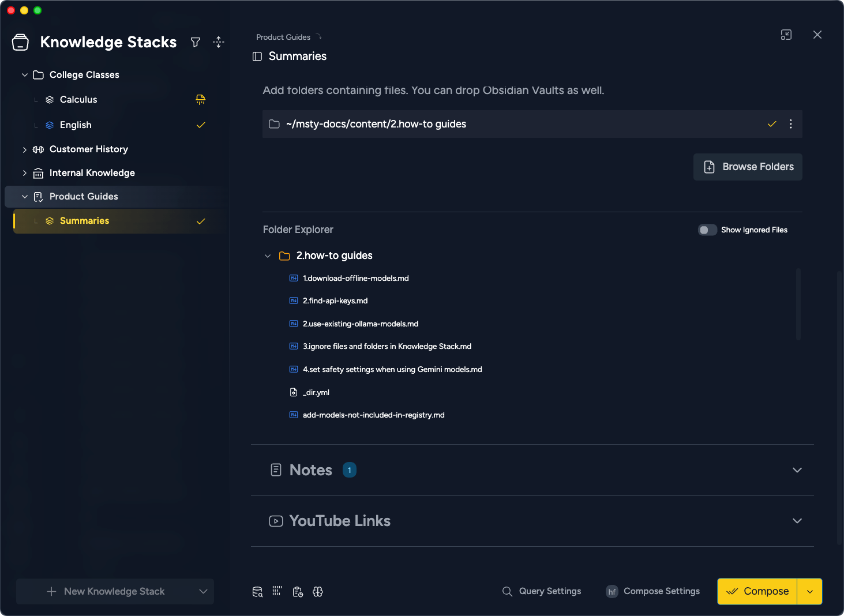Click the brain icon in bottom toolbar
This screenshot has height=616, width=844.
(x=318, y=592)
